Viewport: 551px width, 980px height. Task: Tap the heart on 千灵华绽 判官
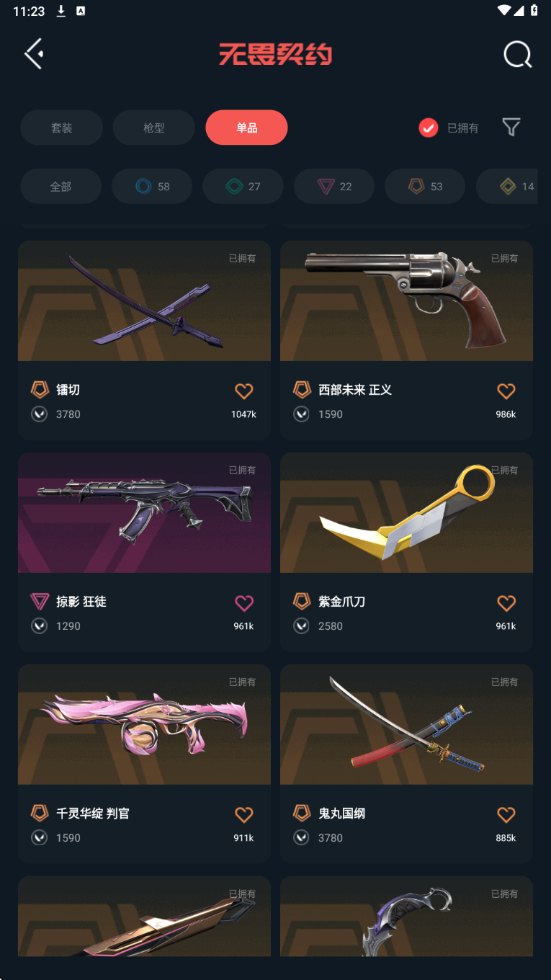click(244, 815)
